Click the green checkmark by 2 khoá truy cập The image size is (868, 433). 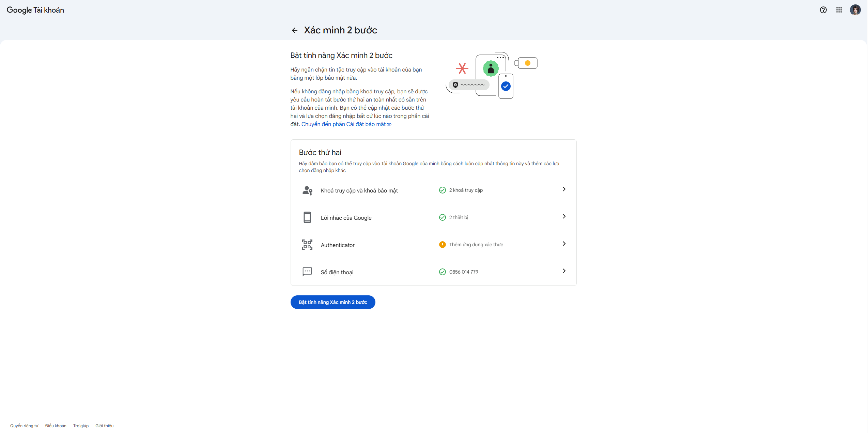pyautogui.click(x=442, y=190)
